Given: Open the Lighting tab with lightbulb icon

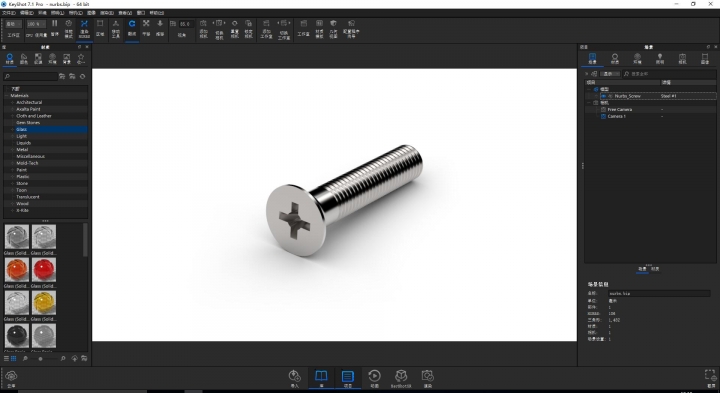Looking at the screenshot, I should (x=660, y=58).
